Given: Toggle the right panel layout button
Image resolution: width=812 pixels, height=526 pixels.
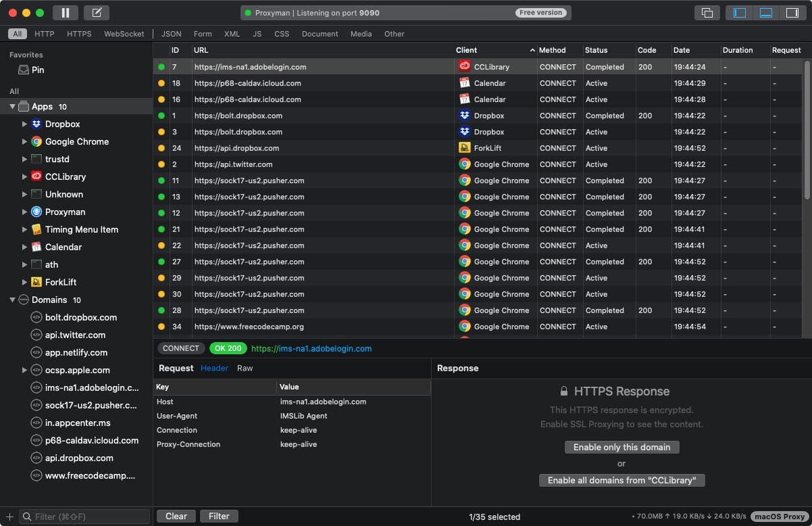Looking at the screenshot, I should point(792,13).
